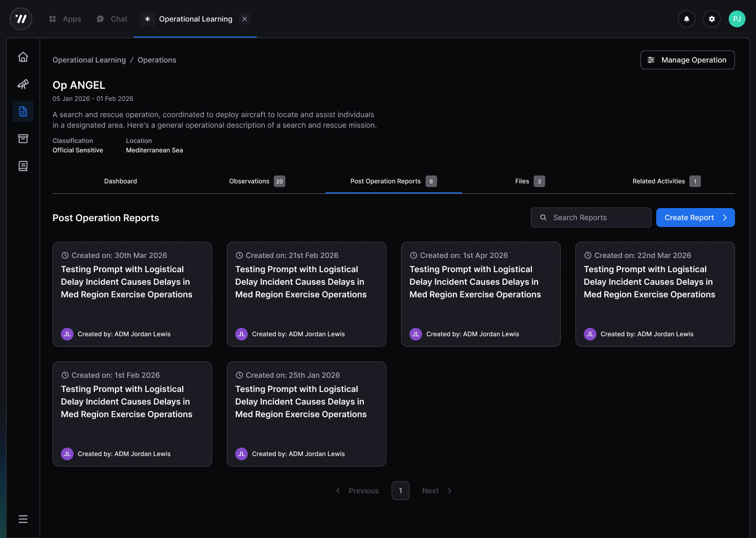Click the search magnifier icon
Viewport: 756px width, 538px height.
[543, 218]
